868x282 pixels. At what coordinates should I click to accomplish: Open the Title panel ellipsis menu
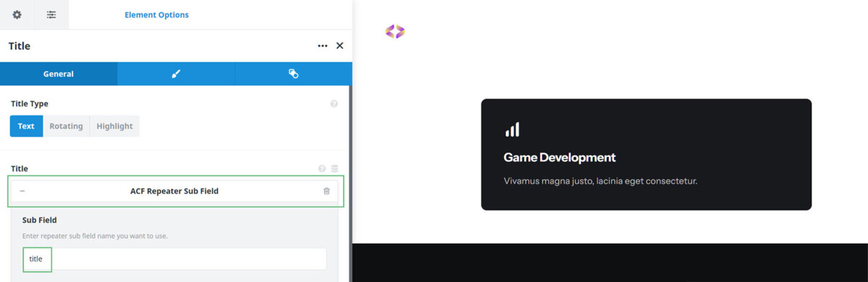pos(323,46)
